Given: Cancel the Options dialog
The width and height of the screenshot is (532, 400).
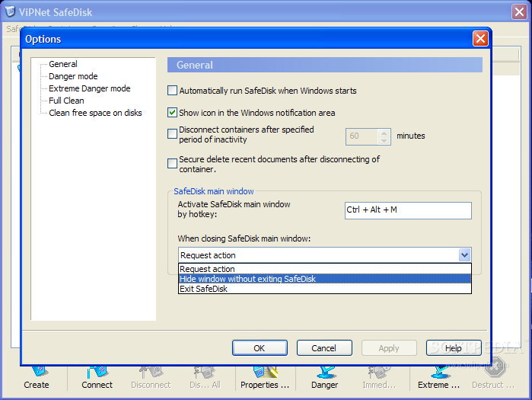Looking at the screenshot, I should pyautogui.click(x=324, y=348).
